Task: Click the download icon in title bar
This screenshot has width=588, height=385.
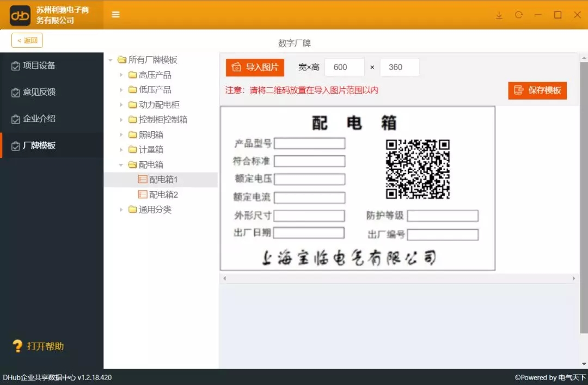Action: coord(499,15)
